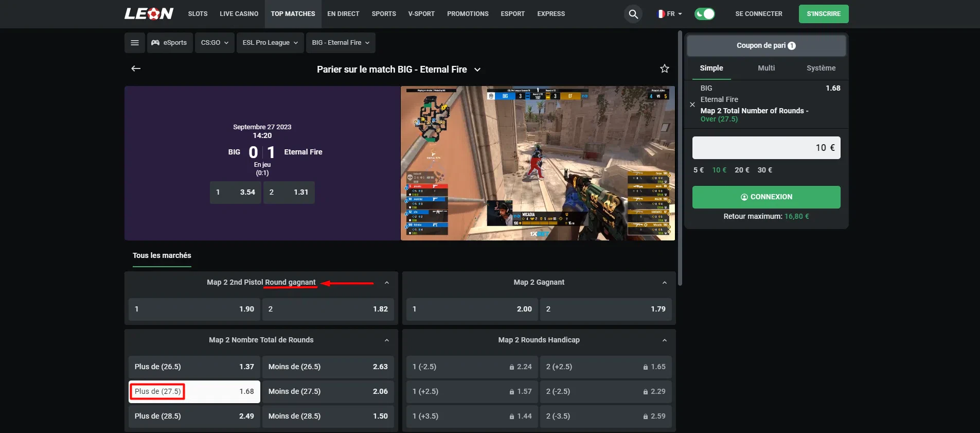Select Plus de (28.5) at 2.49
980x433 pixels.
(194, 416)
